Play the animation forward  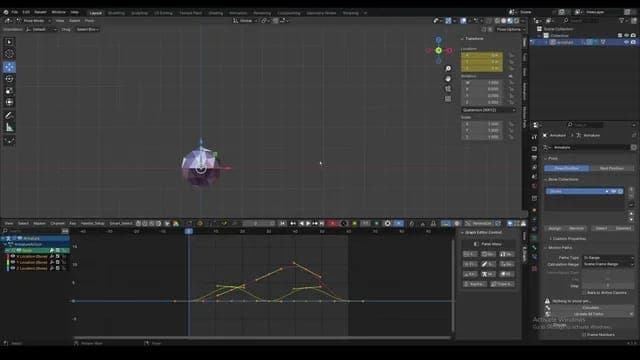pyautogui.click(x=309, y=223)
